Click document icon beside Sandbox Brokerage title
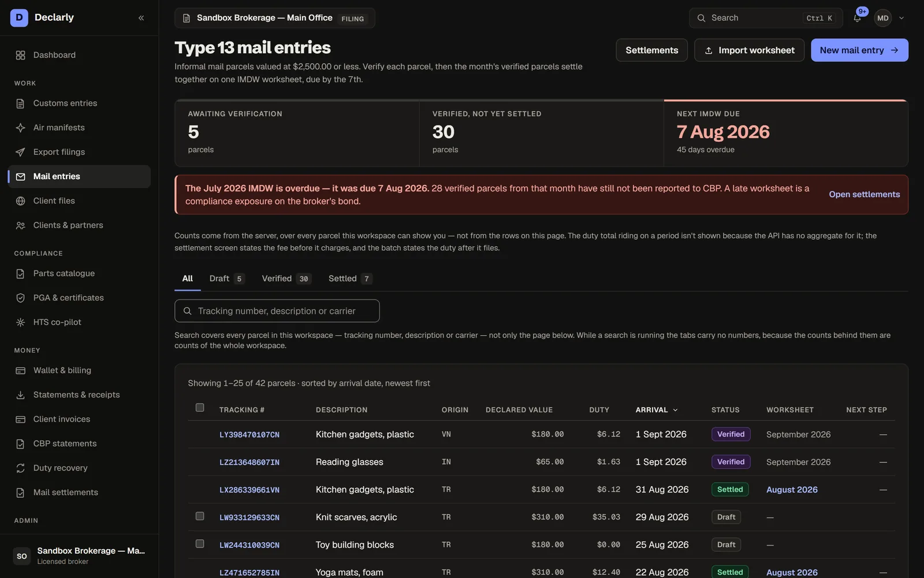This screenshot has height=578, width=924. point(187,18)
